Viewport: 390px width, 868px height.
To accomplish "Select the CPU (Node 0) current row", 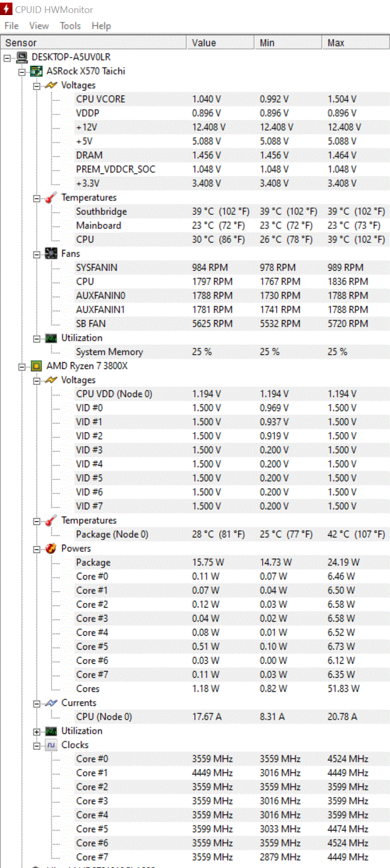I will pyautogui.click(x=232, y=717).
